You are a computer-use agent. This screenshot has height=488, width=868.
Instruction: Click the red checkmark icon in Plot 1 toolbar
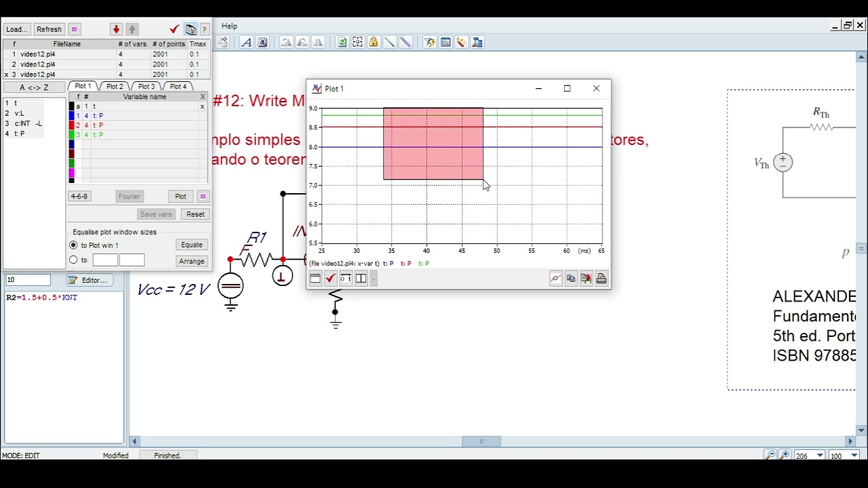coord(330,279)
